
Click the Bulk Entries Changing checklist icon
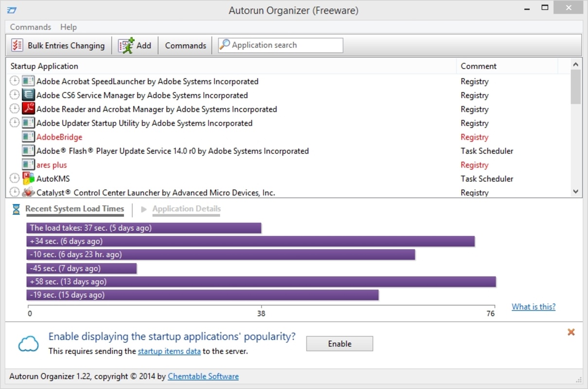[18, 45]
